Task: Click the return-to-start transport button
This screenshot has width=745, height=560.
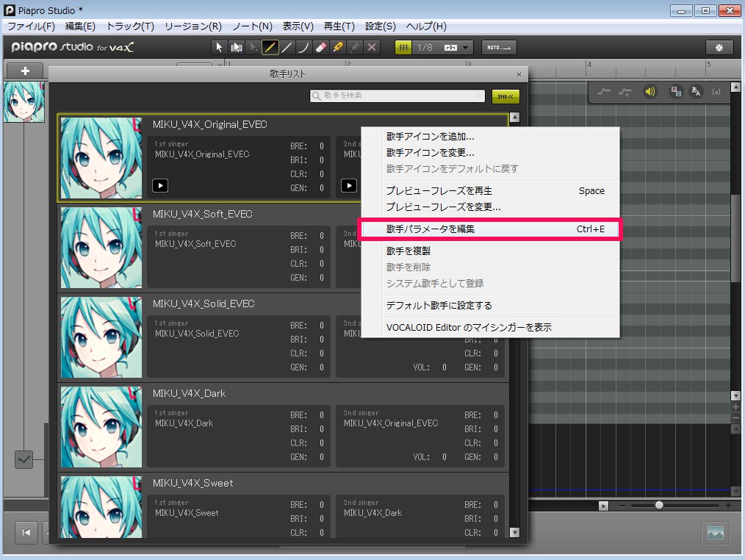Action: (26, 532)
